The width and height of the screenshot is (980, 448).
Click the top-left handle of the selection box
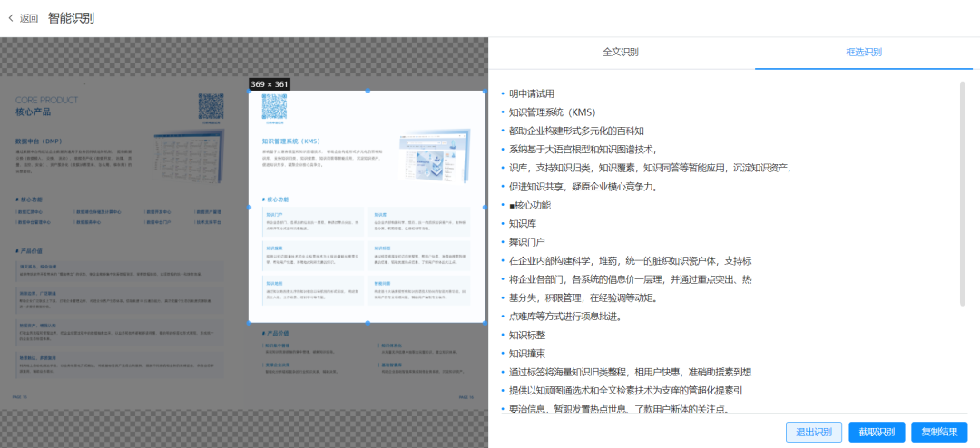pos(250,92)
